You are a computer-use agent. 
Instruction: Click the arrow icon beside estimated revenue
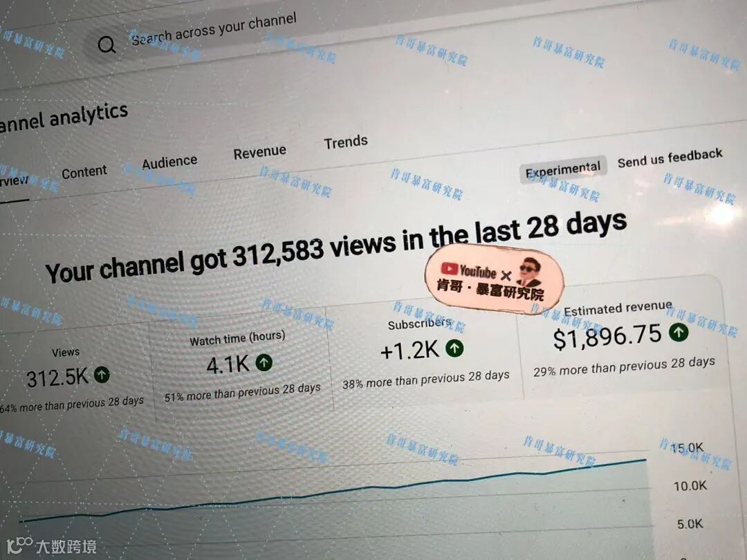pos(679,332)
